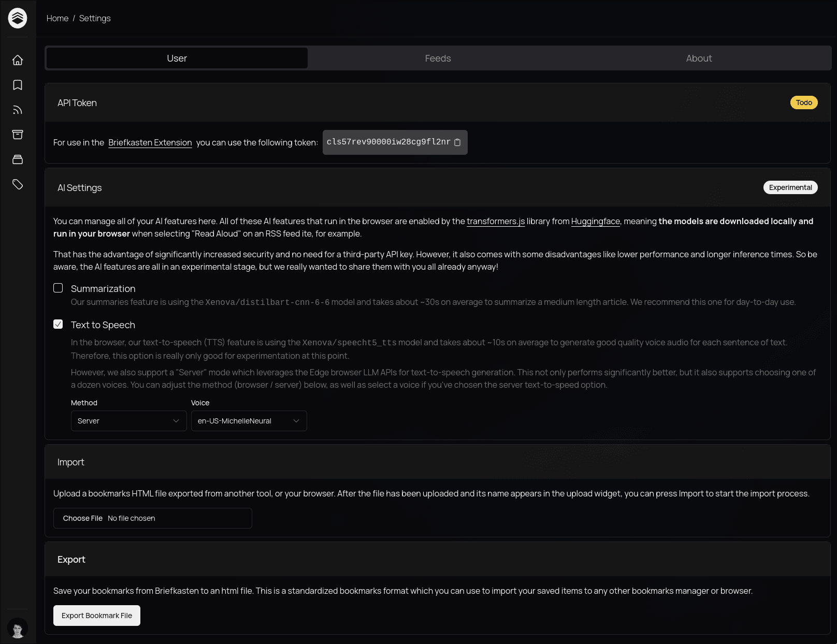The image size is (837, 644).
Task: Switch to the Feeds tab
Action: click(438, 58)
